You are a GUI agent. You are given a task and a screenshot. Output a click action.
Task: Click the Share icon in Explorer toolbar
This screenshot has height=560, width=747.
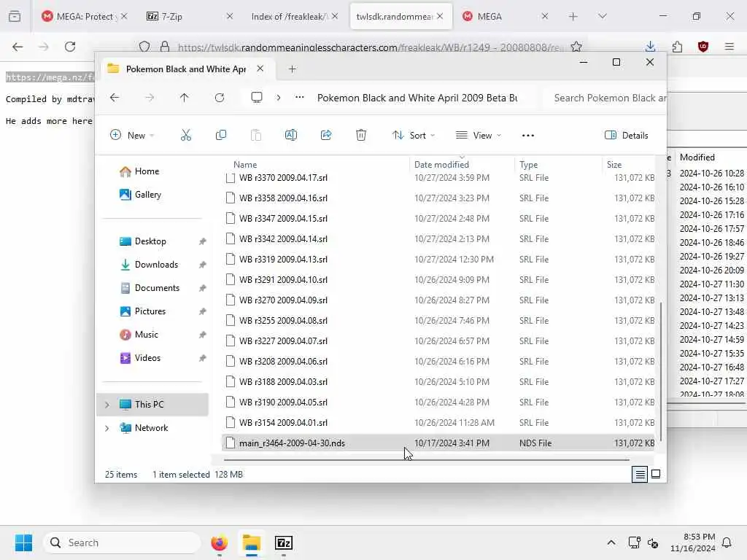[x=326, y=135]
